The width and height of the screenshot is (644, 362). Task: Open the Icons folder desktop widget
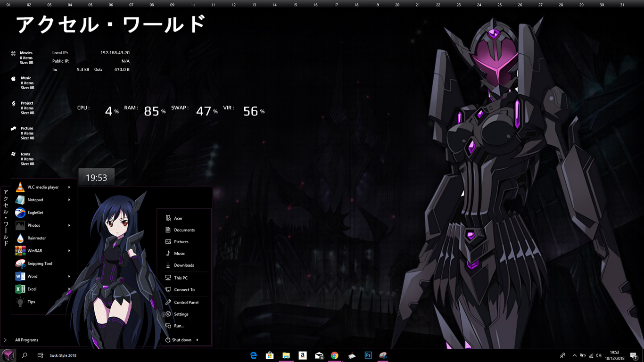tap(23, 159)
